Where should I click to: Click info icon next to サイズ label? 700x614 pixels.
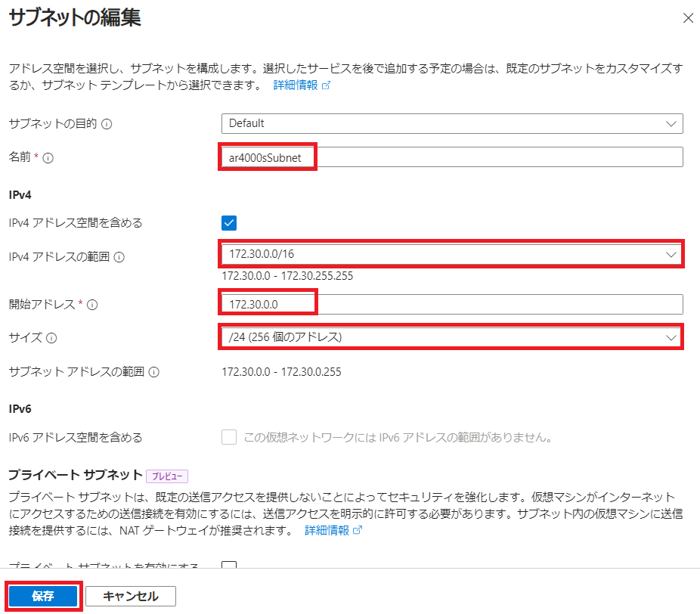coord(52,338)
